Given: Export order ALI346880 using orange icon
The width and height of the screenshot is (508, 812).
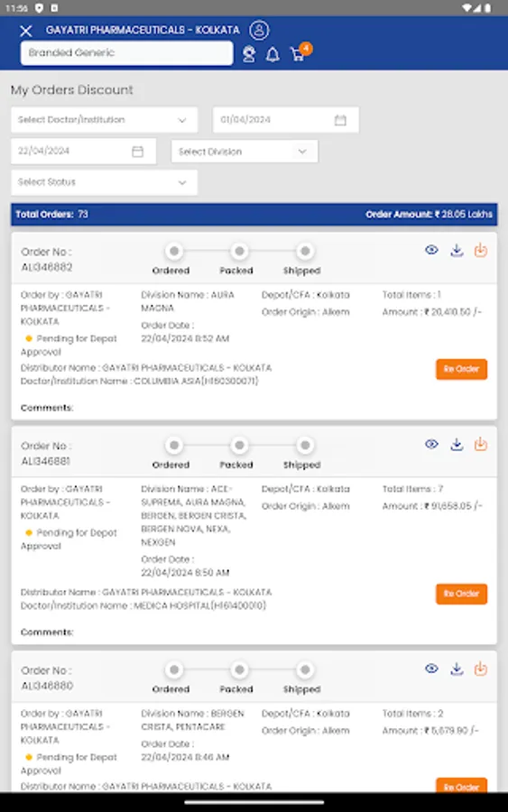Looking at the screenshot, I should tap(481, 669).
